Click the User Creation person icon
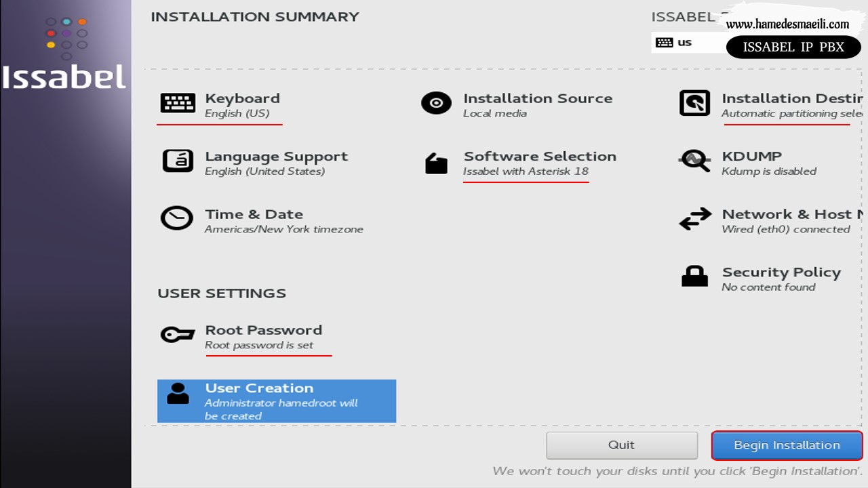This screenshot has height=488, width=868. pos(178,394)
